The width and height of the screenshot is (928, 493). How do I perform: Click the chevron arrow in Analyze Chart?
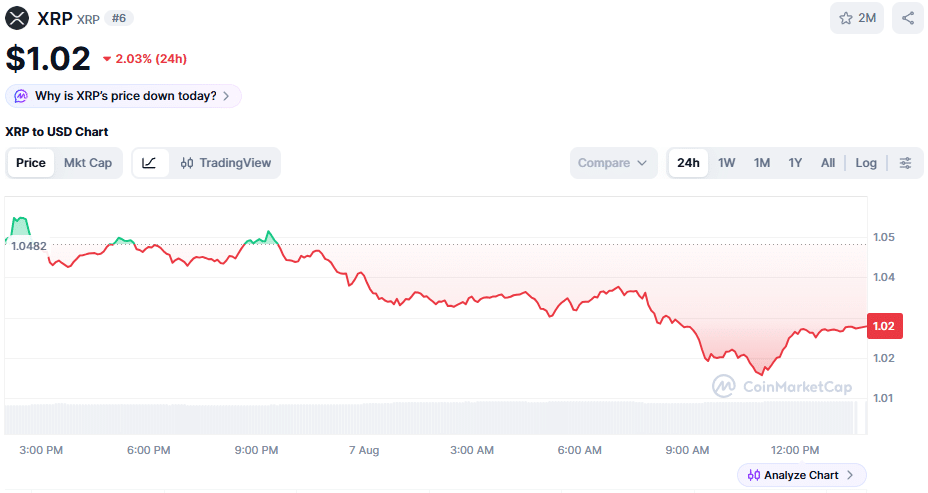pos(850,475)
